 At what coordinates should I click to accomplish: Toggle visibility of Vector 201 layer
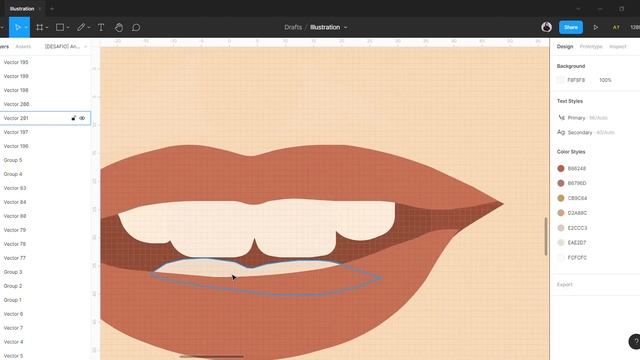tap(82, 118)
